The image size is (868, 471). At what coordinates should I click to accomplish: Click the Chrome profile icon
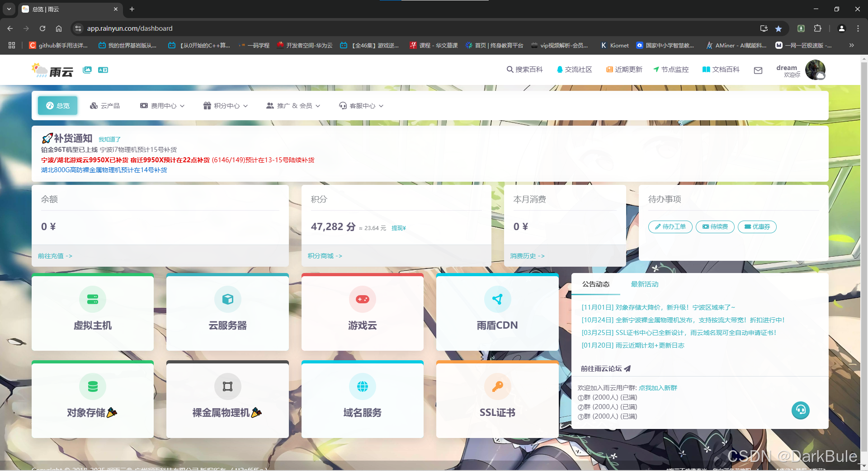pyautogui.click(x=842, y=28)
